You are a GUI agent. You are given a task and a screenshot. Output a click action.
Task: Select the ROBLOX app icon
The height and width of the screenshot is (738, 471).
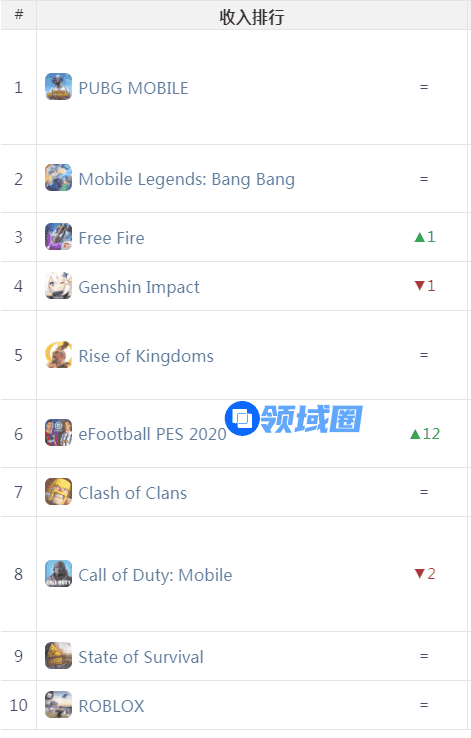point(58,705)
